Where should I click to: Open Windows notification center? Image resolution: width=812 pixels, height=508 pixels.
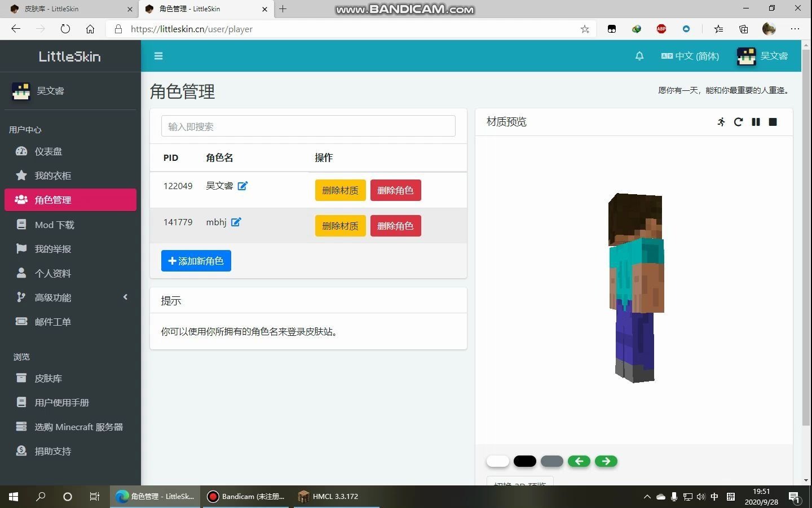[795, 497]
